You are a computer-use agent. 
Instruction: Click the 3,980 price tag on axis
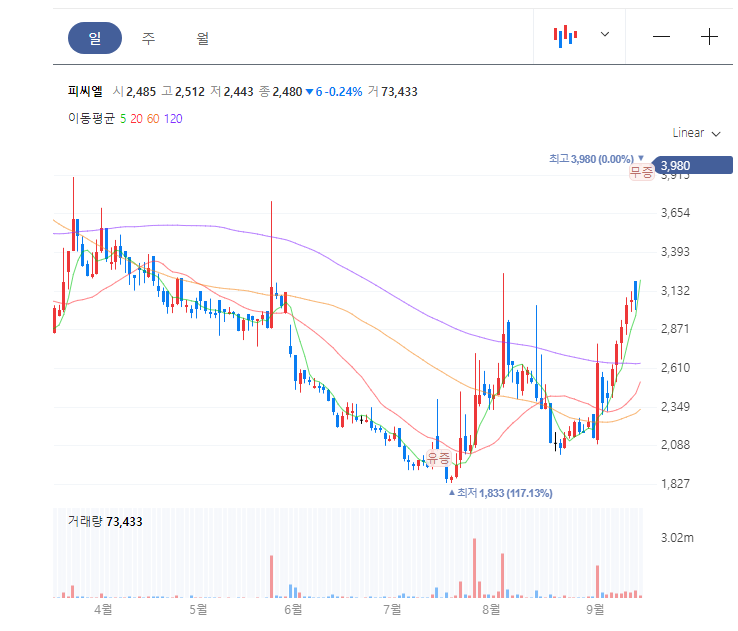tap(693, 166)
